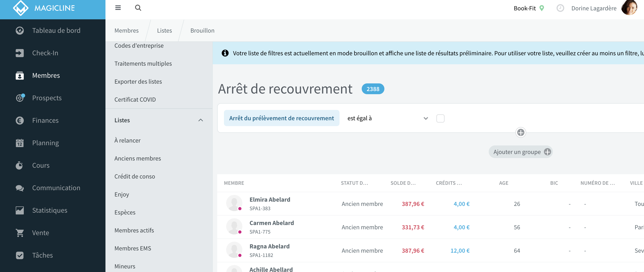
Task: Click the Arrêt du prélèvement de recouvrement filter
Action: (282, 118)
